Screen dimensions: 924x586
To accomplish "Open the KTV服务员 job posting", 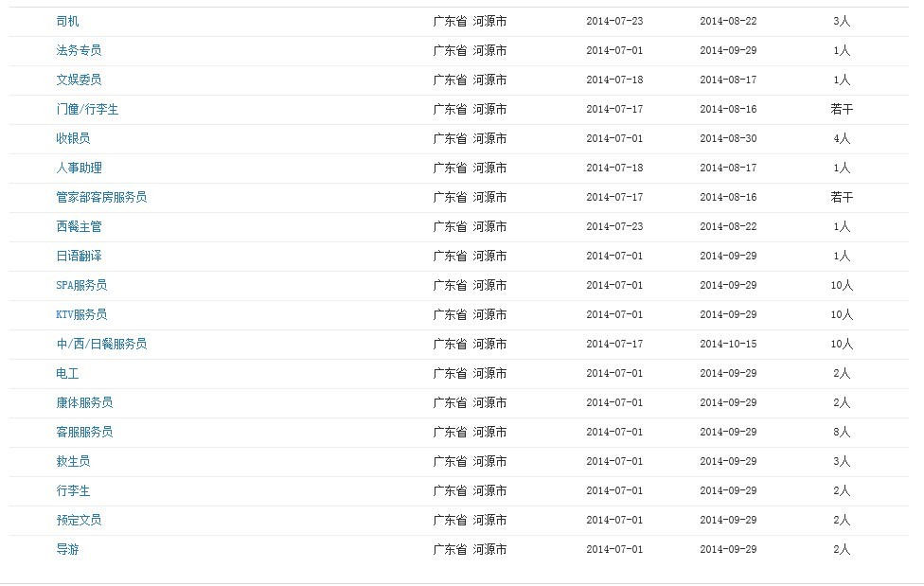I will click(81, 315).
